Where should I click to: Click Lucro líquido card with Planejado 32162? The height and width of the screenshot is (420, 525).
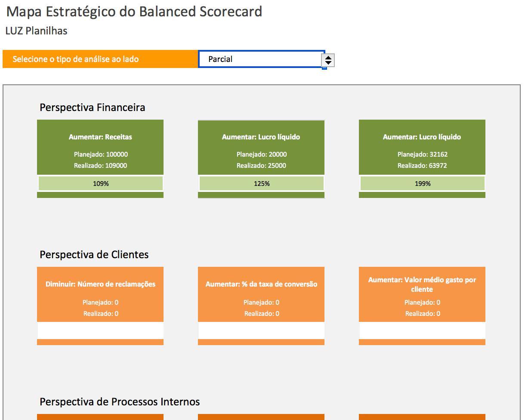422,147
